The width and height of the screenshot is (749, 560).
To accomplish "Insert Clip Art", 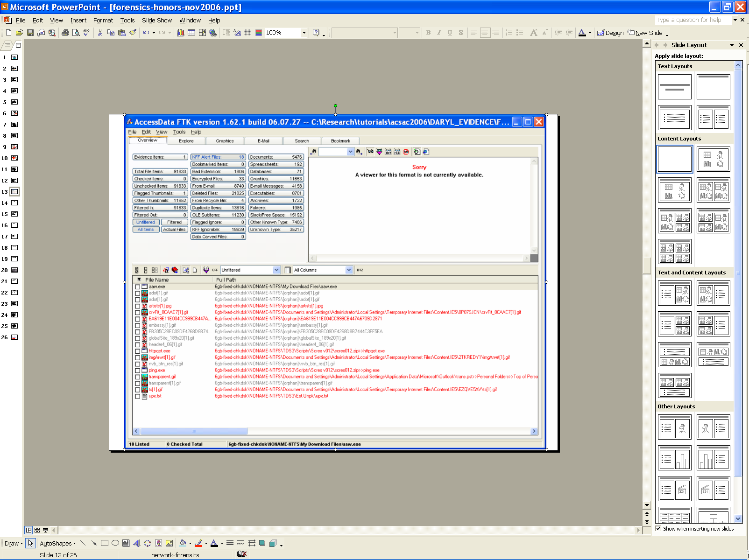I will pos(158,543).
